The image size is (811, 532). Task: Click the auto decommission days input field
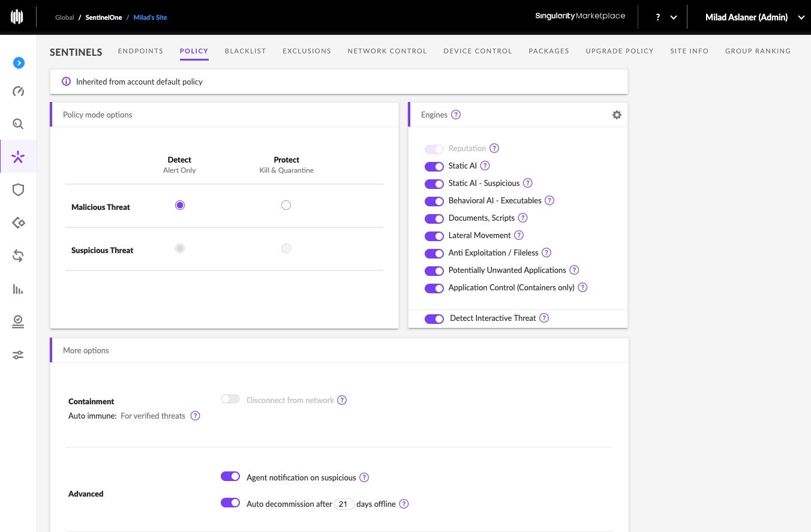(344, 504)
